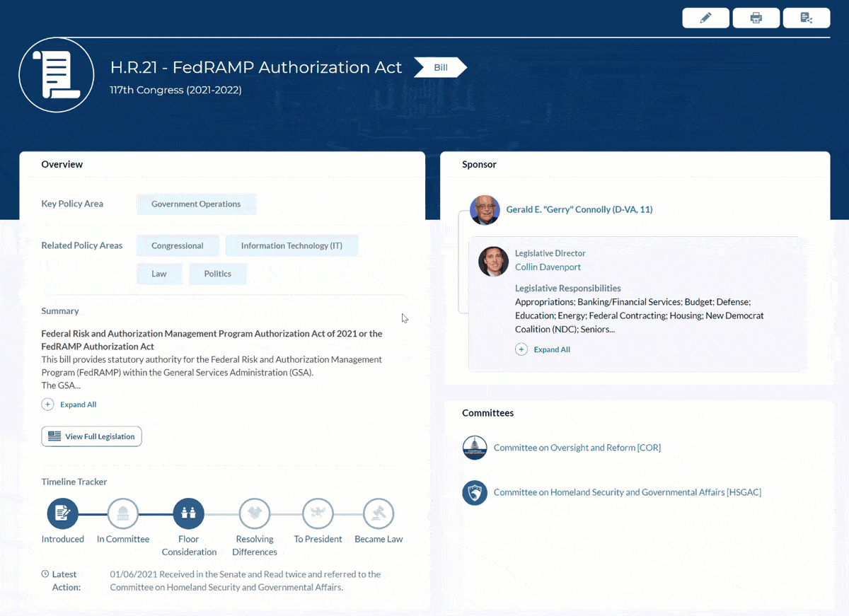The image size is (849, 616).
Task: Click the Sponsor panel heading
Action: [x=479, y=164]
